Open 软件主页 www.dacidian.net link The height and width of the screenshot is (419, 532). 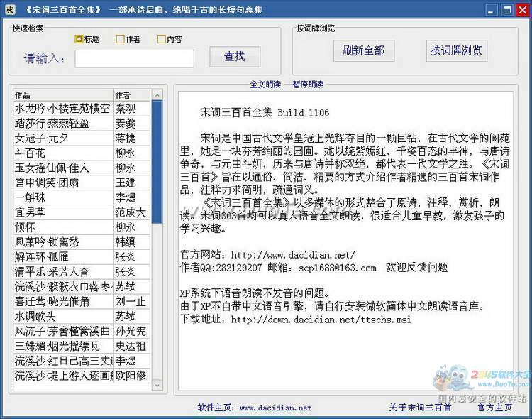coord(255,408)
